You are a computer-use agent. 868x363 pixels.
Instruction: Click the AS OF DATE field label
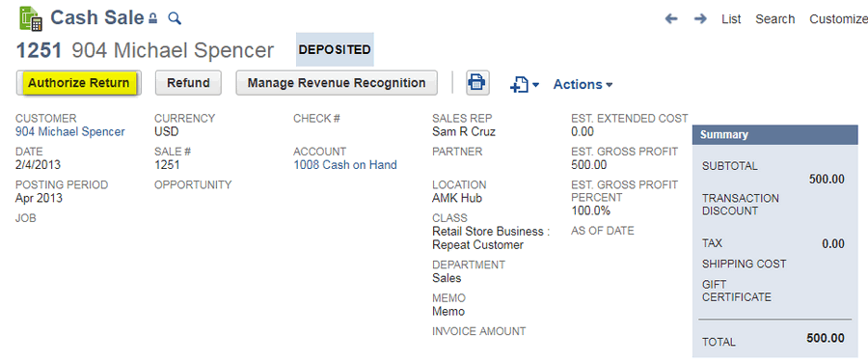pyautogui.click(x=602, y=231)
